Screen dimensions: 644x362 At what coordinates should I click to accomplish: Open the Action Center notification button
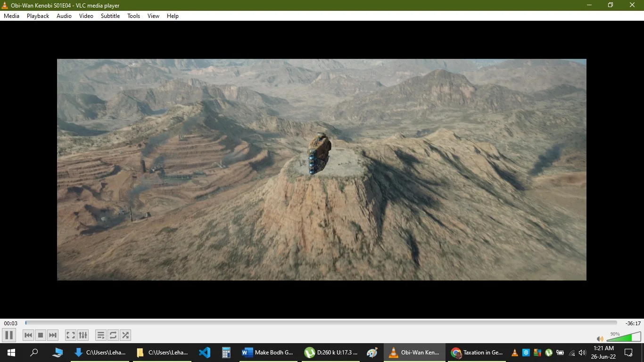tap(629, 353)
